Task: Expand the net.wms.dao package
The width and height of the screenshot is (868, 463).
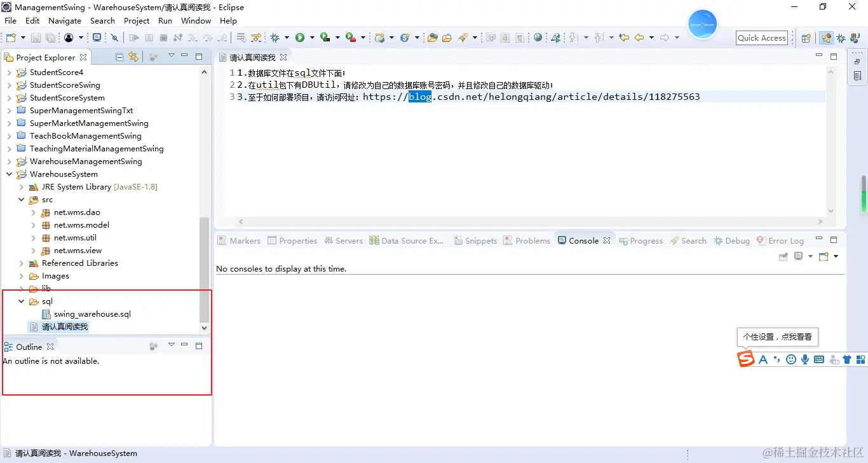Action: click(x=33, y=212)
